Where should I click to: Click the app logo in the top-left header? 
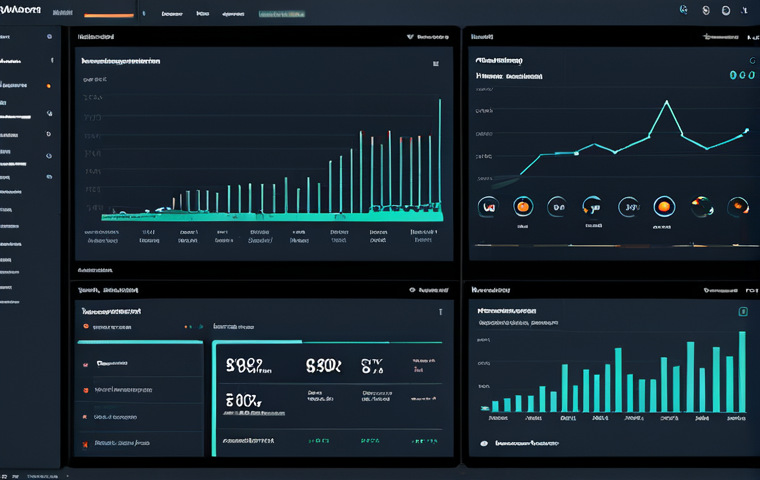[x=20, y=10]
